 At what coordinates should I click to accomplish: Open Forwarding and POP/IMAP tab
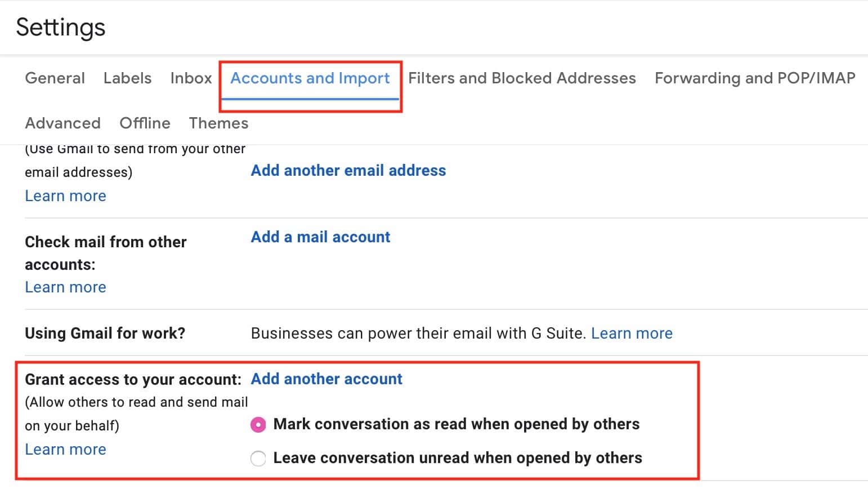[755, 78]
